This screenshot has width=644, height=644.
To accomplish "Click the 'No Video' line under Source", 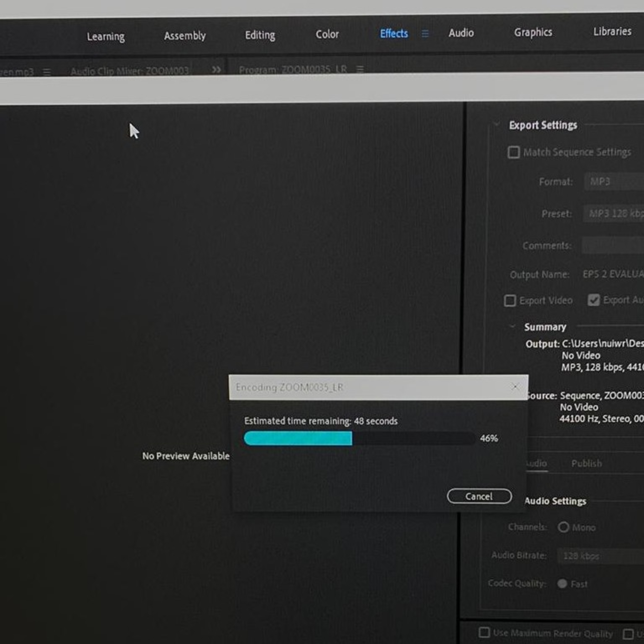I will pyautogui.click(x=579, y=407).
